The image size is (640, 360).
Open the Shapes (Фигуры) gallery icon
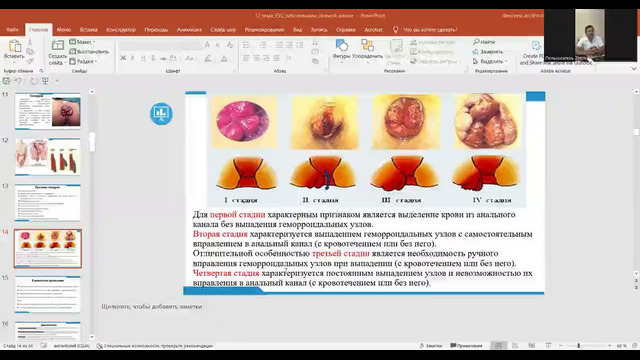point(342,45)
